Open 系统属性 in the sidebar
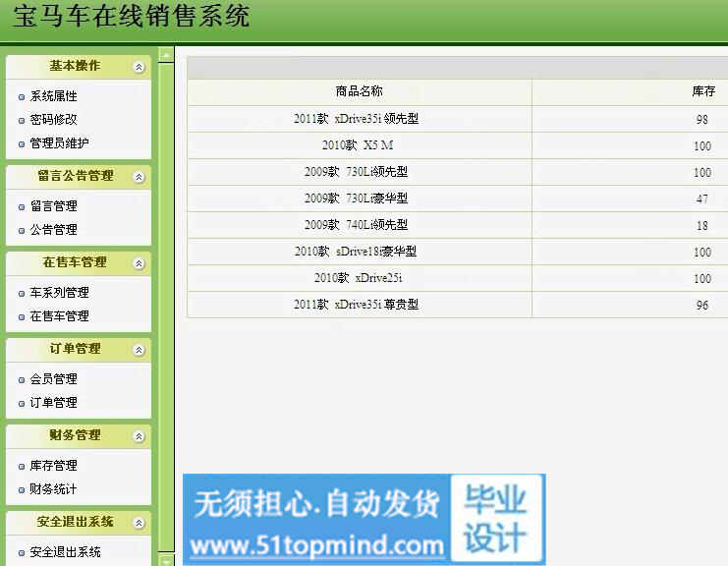This screenshot has height=566, width=728. [53, 96]
